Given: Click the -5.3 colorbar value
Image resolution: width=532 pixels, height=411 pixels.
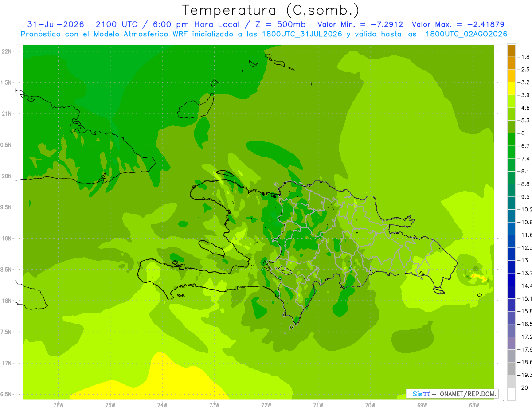Looking at the screenshot, I should (x=524, y=120).
